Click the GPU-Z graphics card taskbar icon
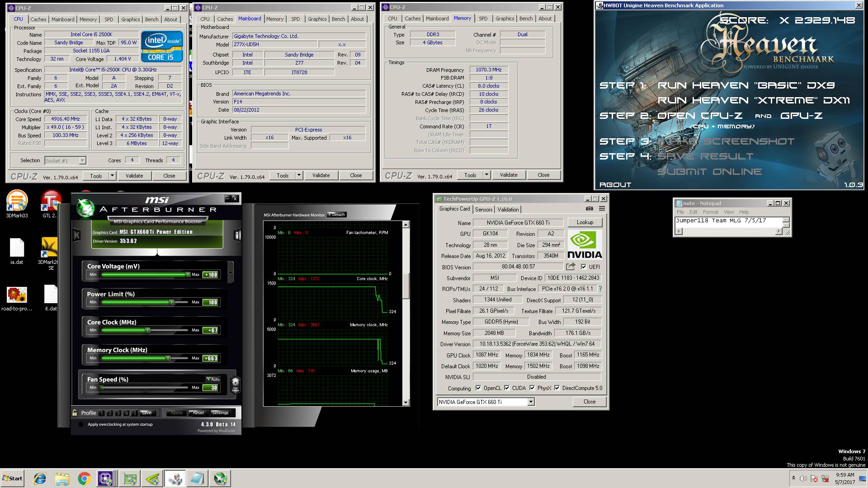Screen dimensions: 868x488 [x=131, y=479]
